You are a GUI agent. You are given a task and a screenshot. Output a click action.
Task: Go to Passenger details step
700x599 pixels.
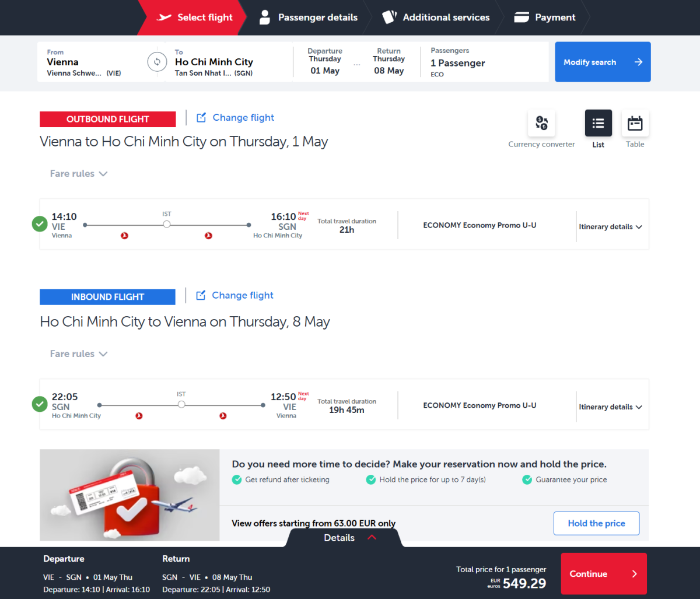309,17
